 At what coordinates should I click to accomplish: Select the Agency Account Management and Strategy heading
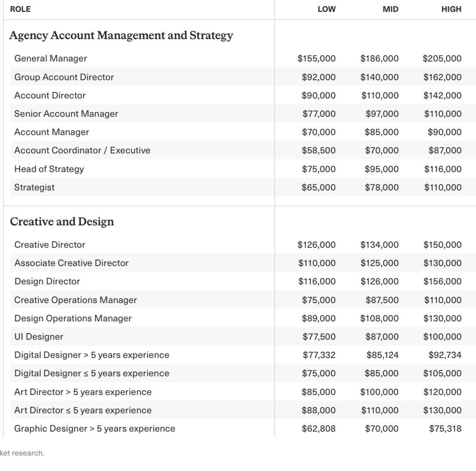coord(121,35)
